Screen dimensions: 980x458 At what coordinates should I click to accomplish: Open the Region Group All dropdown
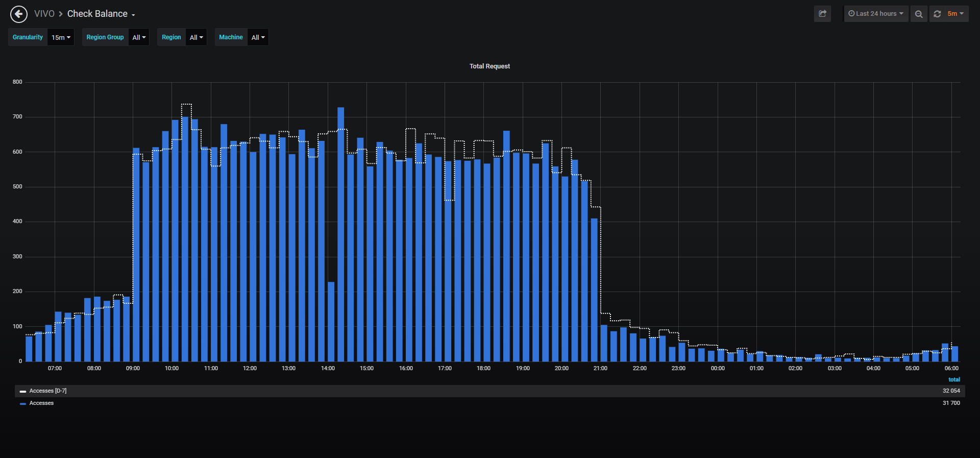point(139,37)
